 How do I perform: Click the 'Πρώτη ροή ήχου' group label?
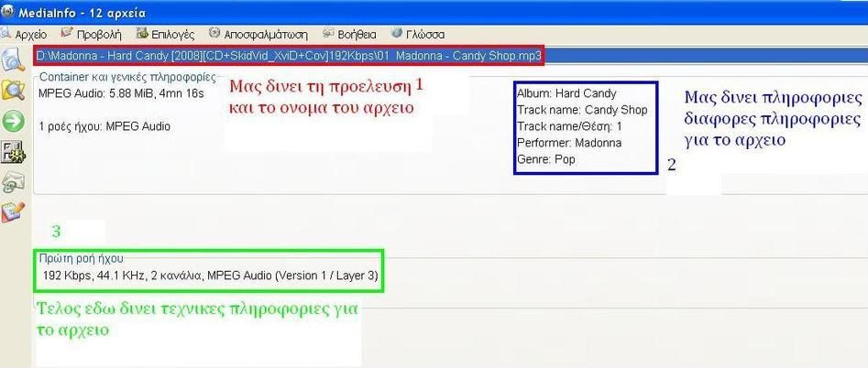(x=82, y=258)
